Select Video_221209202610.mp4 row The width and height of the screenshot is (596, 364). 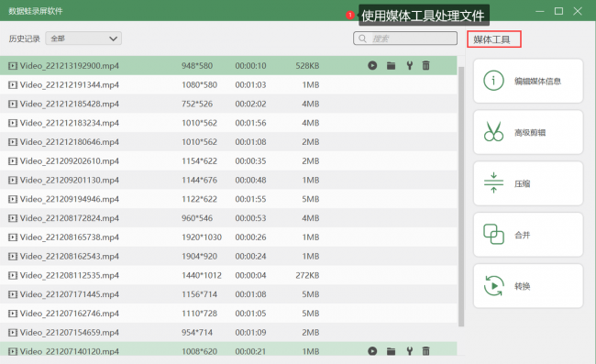click(x=228, y=160)
